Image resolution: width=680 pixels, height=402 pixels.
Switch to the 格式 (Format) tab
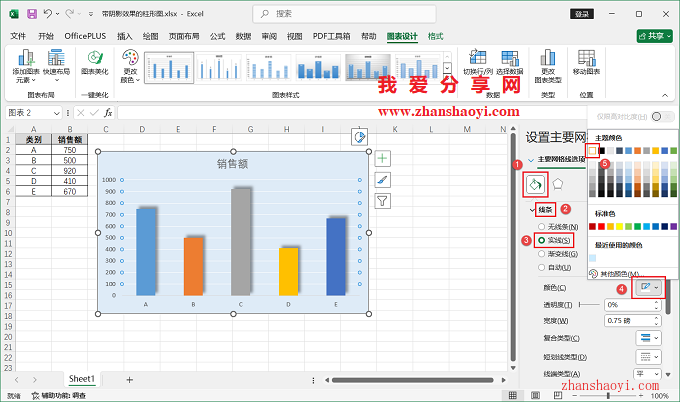(x=435, y=36)
